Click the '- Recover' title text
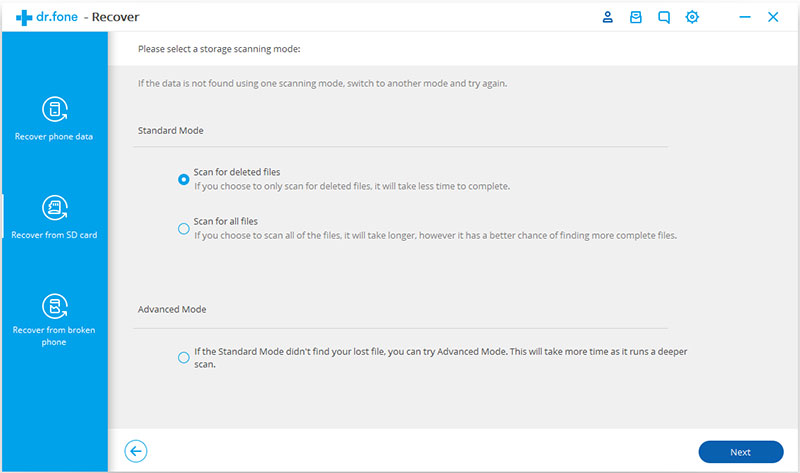Image resolution: width=800 pixels, height=473 pixels. point(112,17)
